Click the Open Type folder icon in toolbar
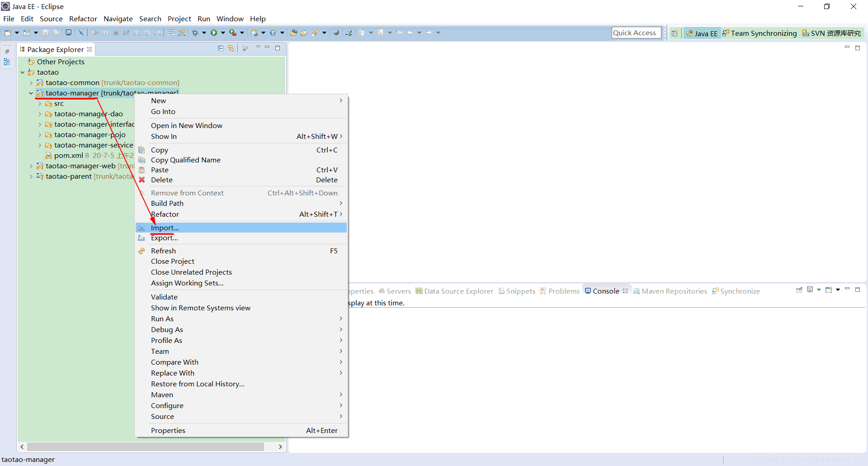Viewport: 868px width, 466px height. coord(294,33)
